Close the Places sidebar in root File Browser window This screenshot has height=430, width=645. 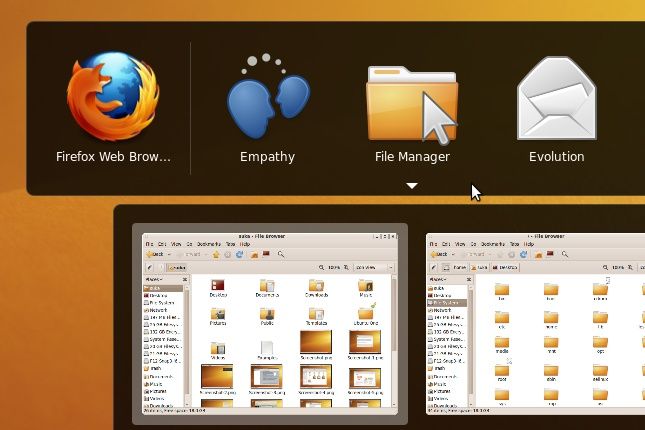pyautogui.click(x=469, y=279)
